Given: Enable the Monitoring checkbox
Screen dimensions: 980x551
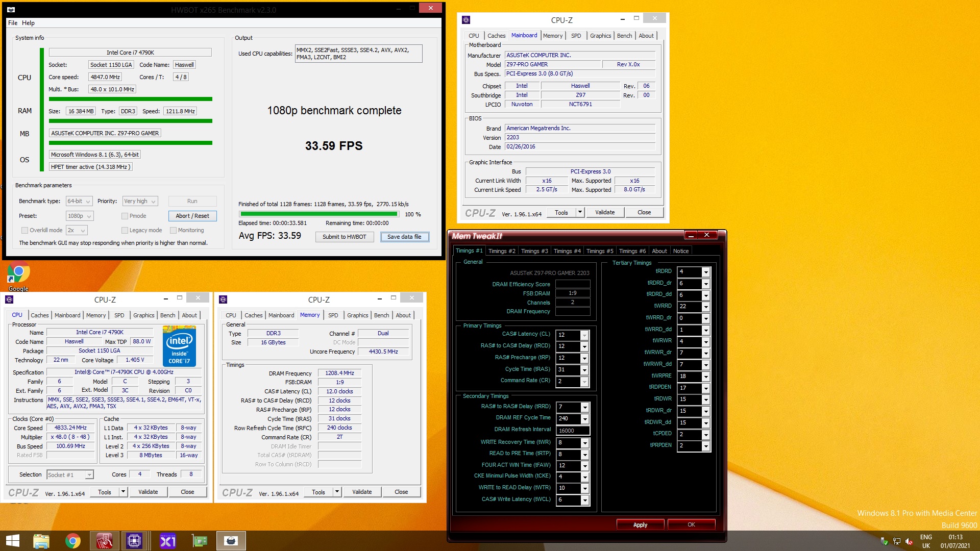Looking at the screenshot, I should pyautogui.click(x=173, y=230).
